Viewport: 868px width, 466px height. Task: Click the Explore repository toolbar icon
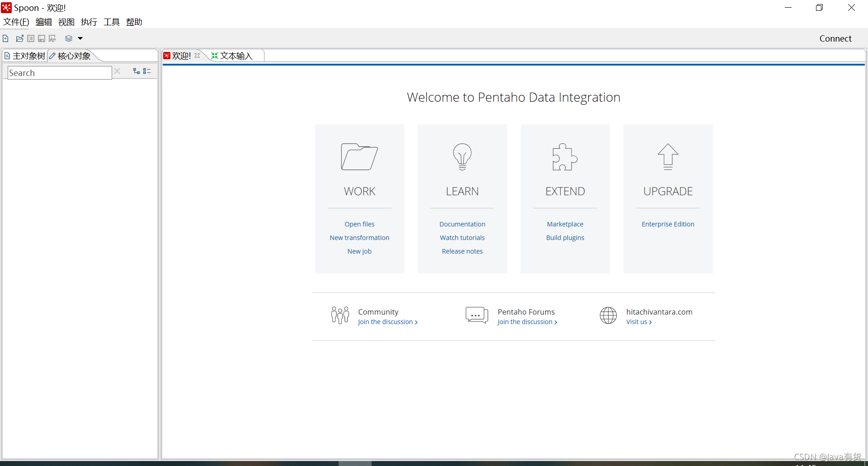(31, 38)
